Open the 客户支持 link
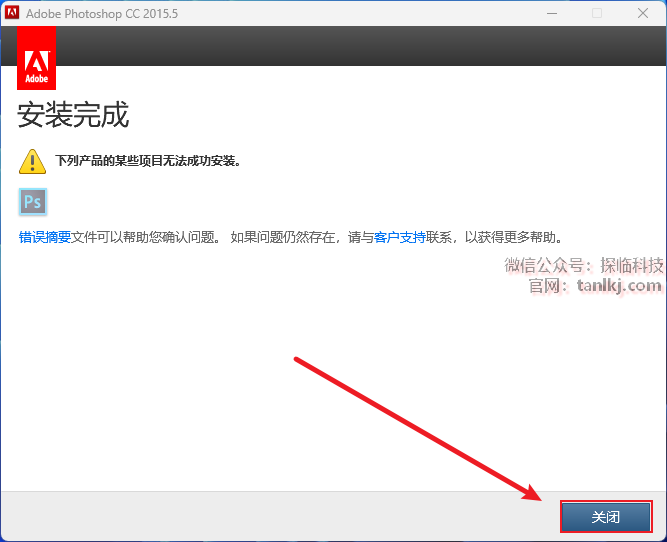 coord(399,237)
